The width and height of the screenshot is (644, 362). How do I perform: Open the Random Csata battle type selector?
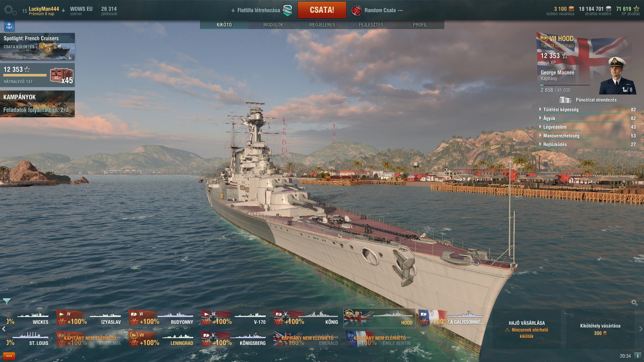coord(377,10)
